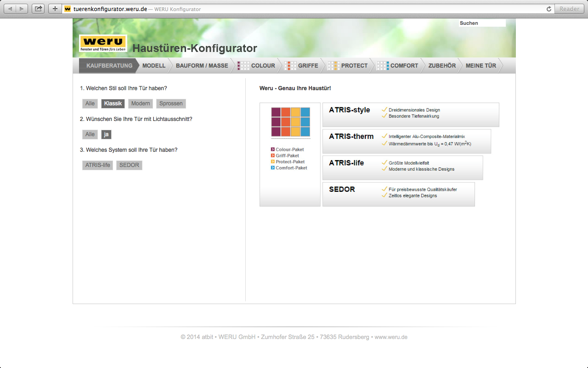Select style option Alle
Image resolution: width=588 pixels, height=368 pixels.
[x=90, y=103]
